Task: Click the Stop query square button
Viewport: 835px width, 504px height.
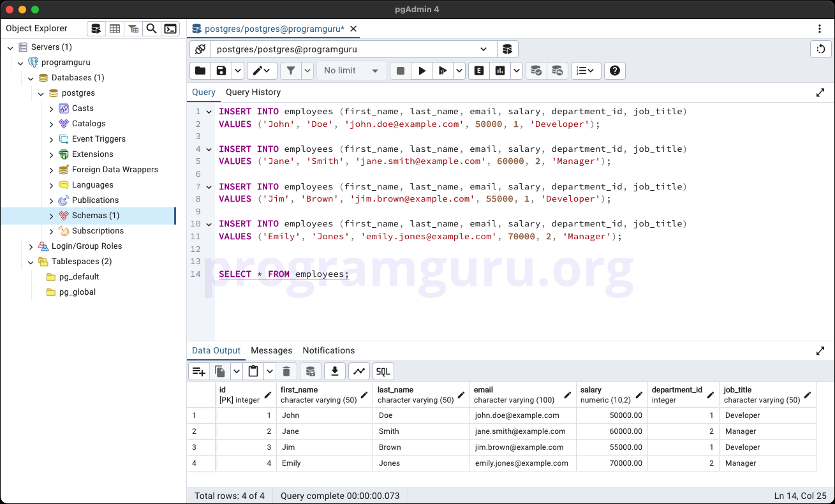Action: tap(401, 71)
